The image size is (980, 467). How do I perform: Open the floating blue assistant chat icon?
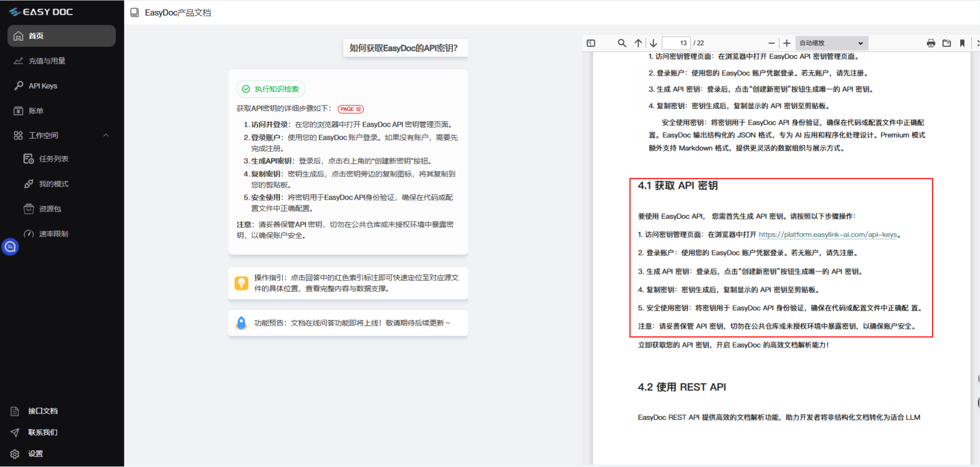pos(10,247)
